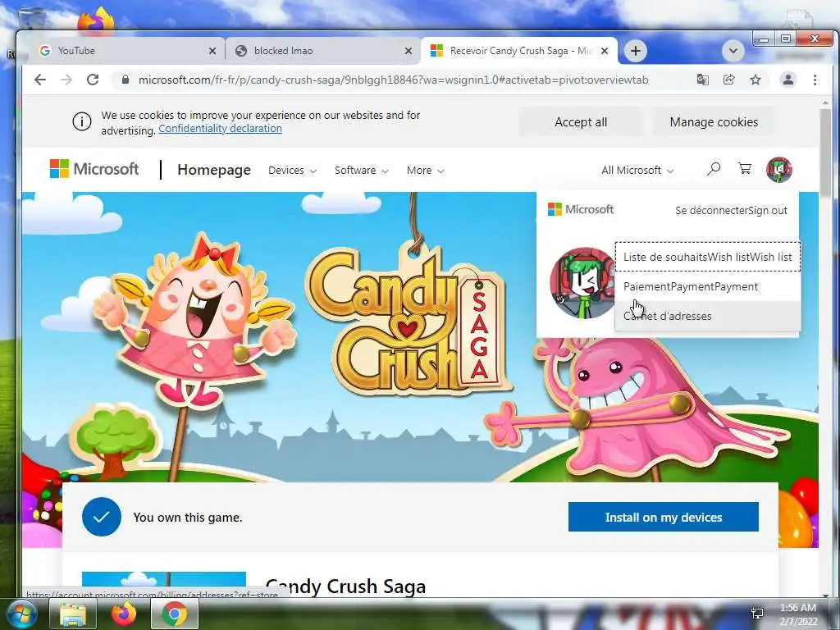Open the Confidentiality declaration link

220,129
